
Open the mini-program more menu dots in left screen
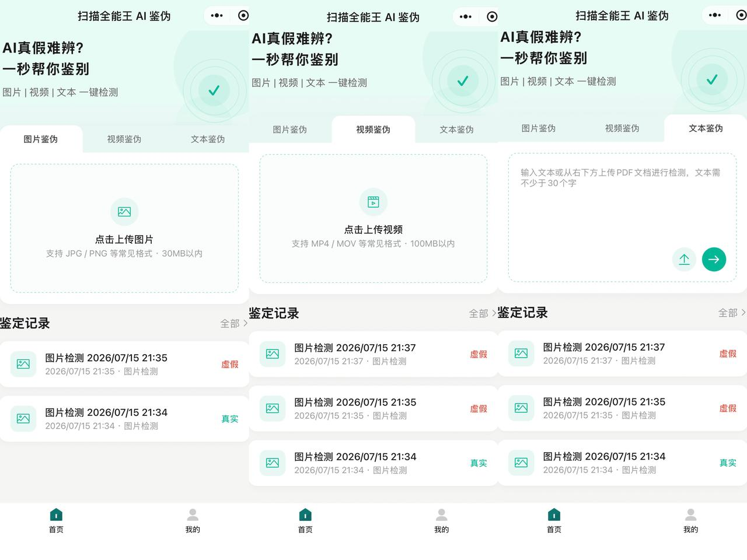[217, 16]
